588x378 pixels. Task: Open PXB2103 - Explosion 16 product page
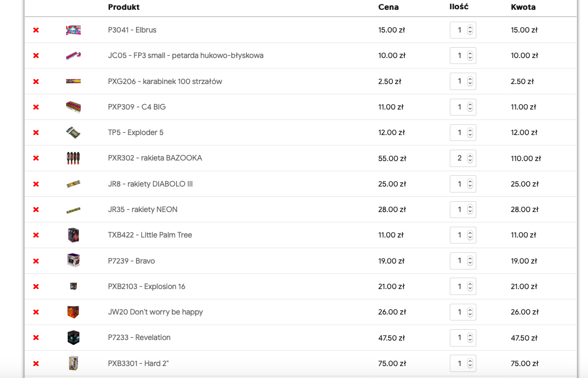(146, 286)
